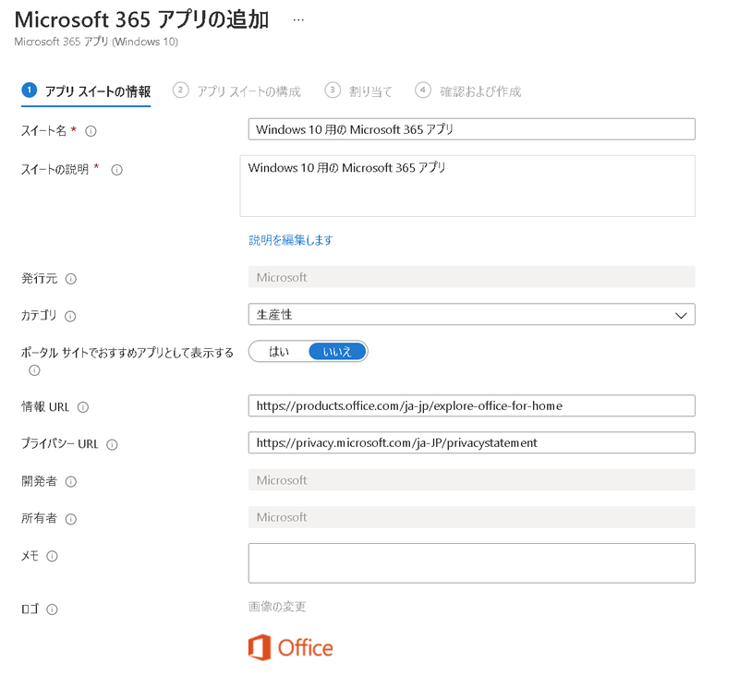Click the disabled 発行元 Microsoft field
Screen dimensions: 739x700
471,277
